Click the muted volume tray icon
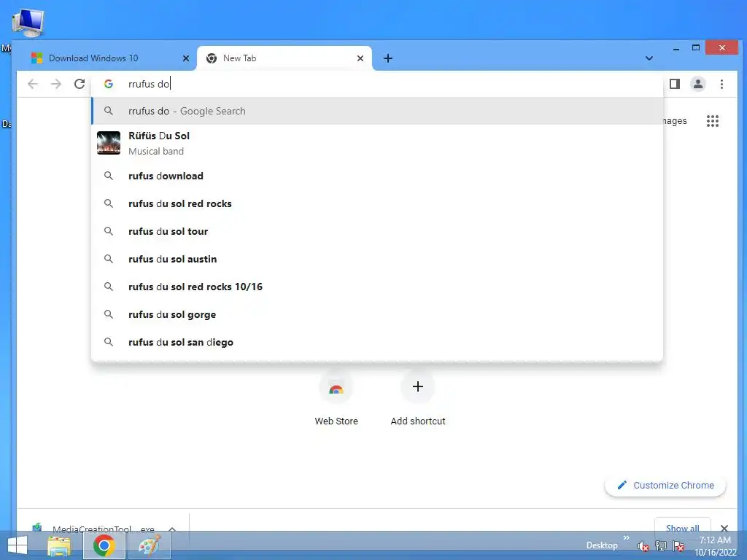Viewport: 747px width, 560px height. coord(643,546)
